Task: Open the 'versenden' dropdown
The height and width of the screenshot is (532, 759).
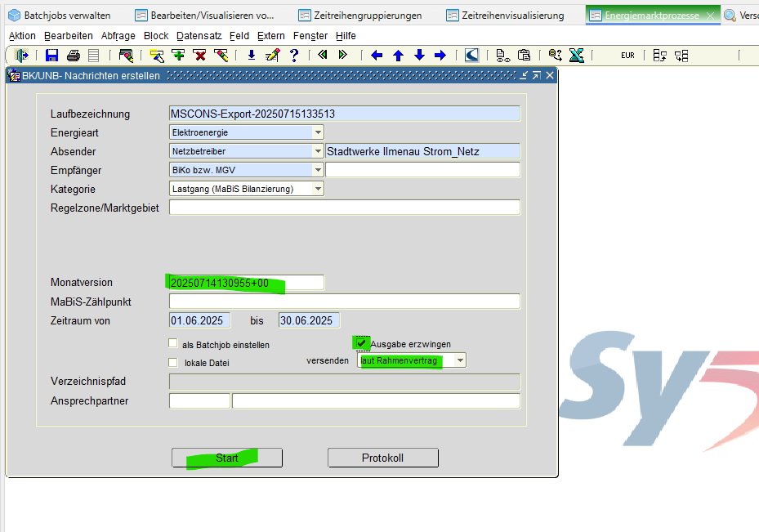Action: pos(460,360)
